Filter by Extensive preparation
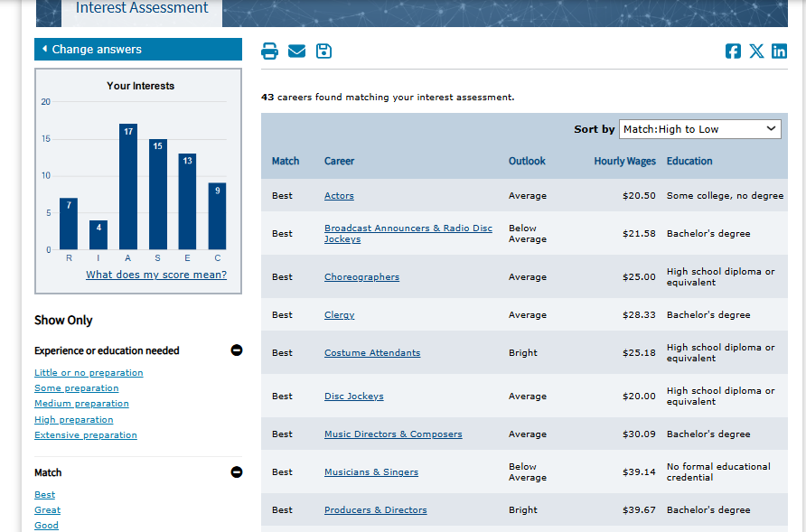This screenshot has height=532, width=806. point(86,435)
